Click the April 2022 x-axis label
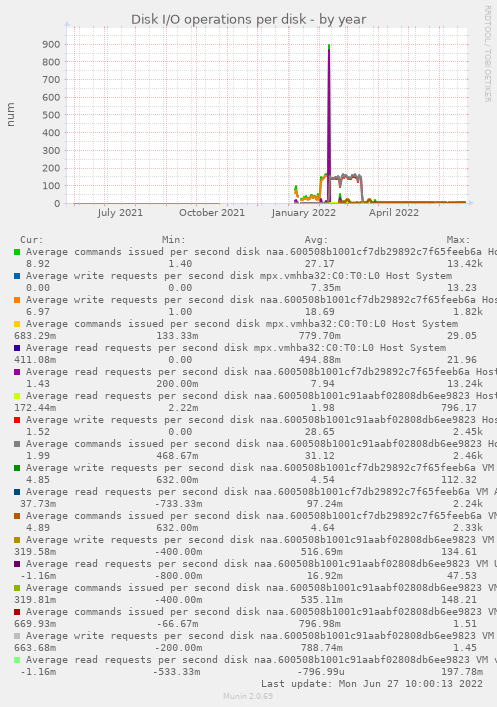The image size is (497, 707). pos(394,212)
